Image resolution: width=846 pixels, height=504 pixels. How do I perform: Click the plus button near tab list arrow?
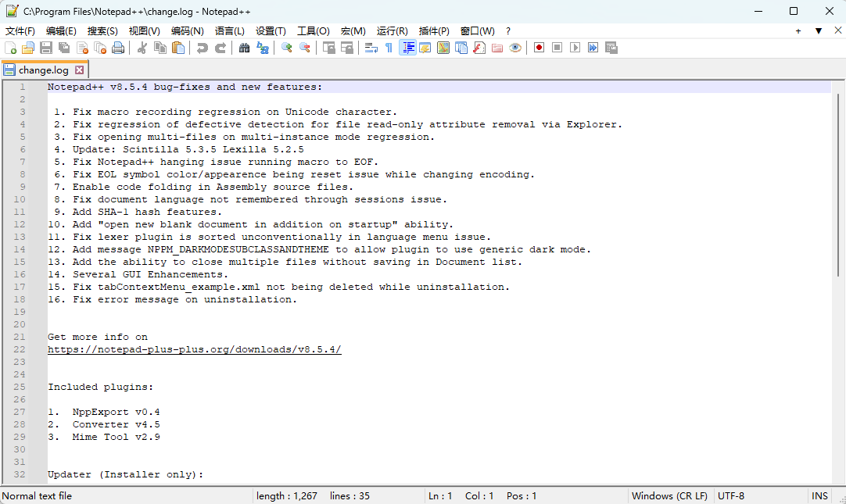coord(798,30)
